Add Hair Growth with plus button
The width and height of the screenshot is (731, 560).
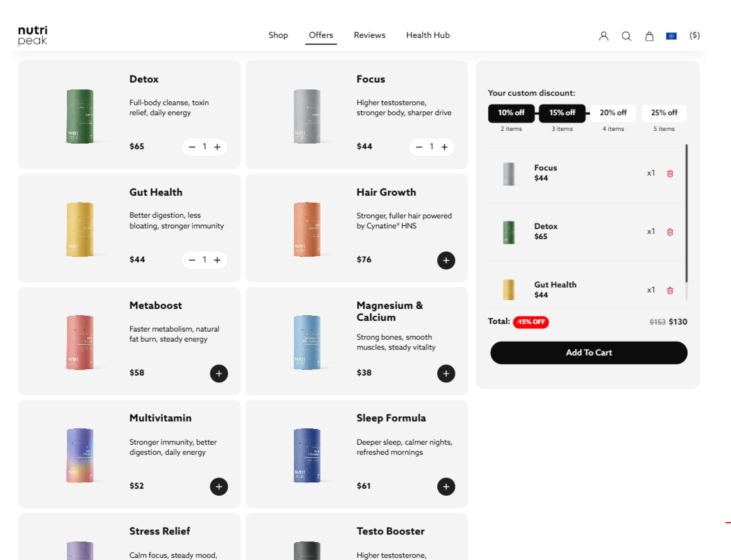[x=446, y=260]
